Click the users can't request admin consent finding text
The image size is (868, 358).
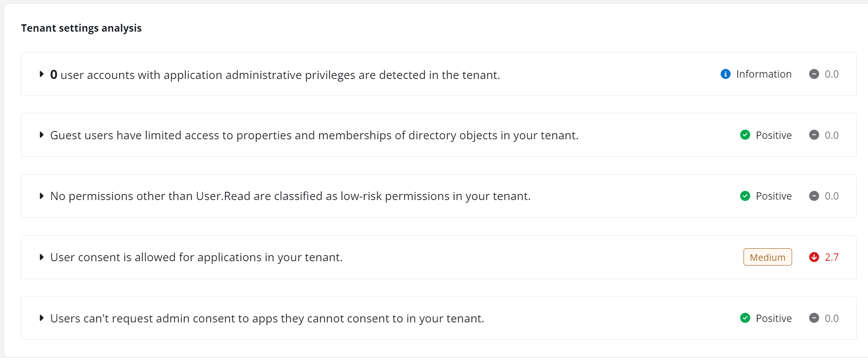(x=267, y=318)
